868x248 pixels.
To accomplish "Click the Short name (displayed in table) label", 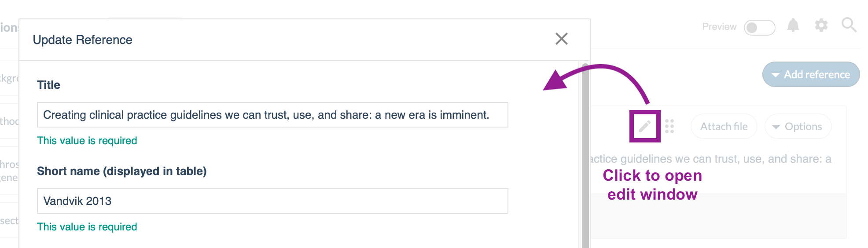I will tap(122, 171).
